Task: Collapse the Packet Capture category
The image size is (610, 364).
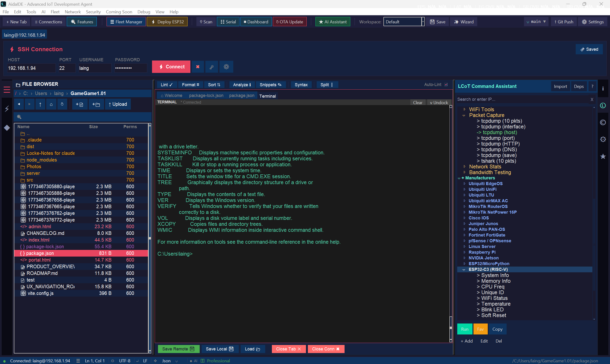Action: pyautogui.click(x=464, y=115)
